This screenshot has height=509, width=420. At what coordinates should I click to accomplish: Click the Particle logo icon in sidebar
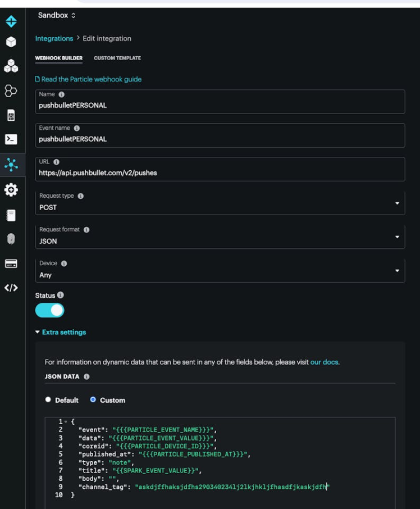[x=11, y=22]
